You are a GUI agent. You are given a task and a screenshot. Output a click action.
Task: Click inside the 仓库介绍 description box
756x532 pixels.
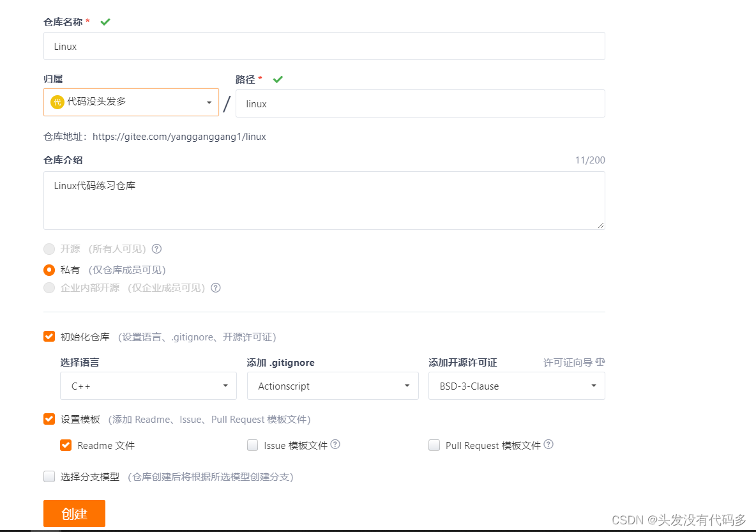[324, 198]
